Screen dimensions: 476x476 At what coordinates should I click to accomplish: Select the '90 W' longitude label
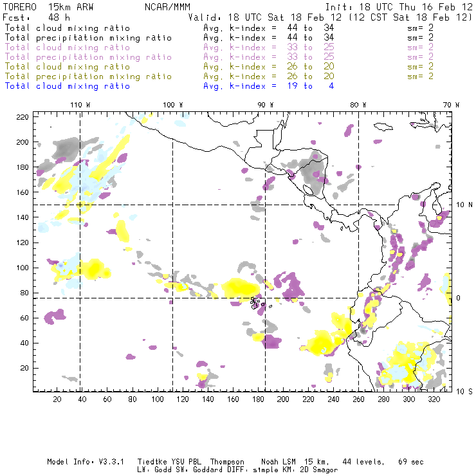tap(266, 105)
